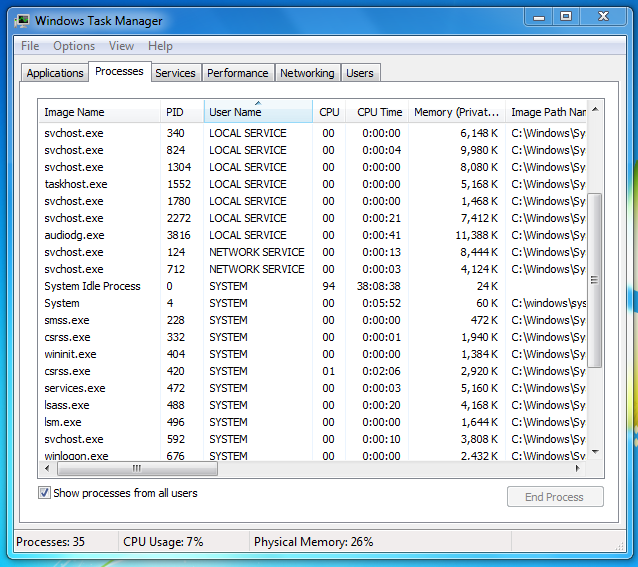Open the File menu
The width and height of the screenshot is (638, 567).
(x=30, y=46)
